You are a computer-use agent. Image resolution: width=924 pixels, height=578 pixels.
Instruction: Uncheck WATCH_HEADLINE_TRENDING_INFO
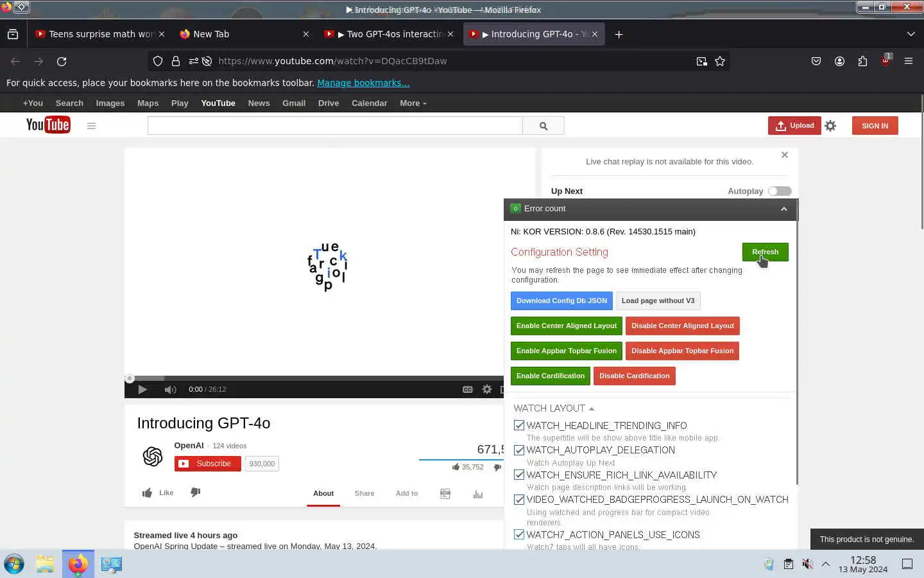coord(519,425)
